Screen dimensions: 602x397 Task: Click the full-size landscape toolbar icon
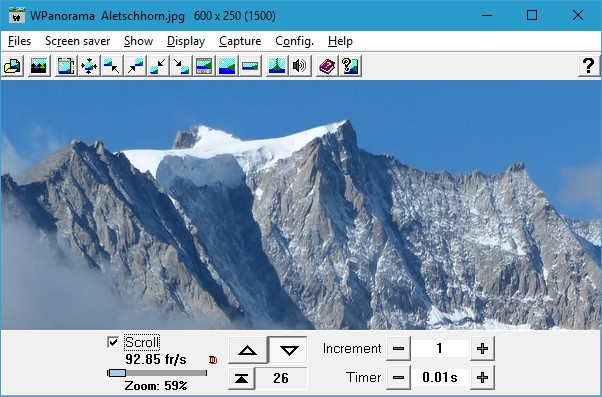tap(227, 66)
